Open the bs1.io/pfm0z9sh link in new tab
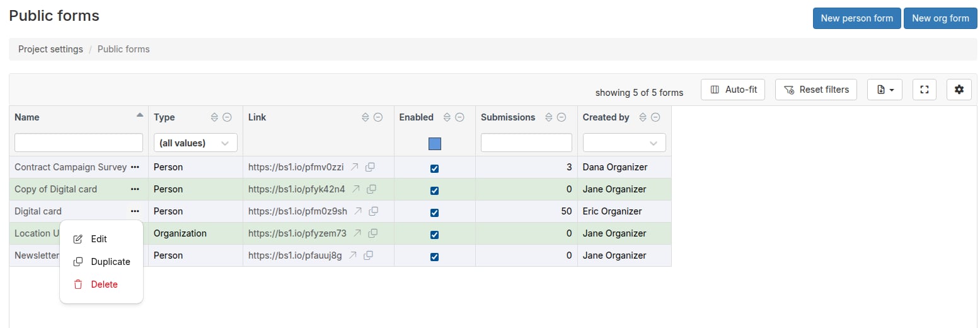Screen dimensions: 980x328 358,211
